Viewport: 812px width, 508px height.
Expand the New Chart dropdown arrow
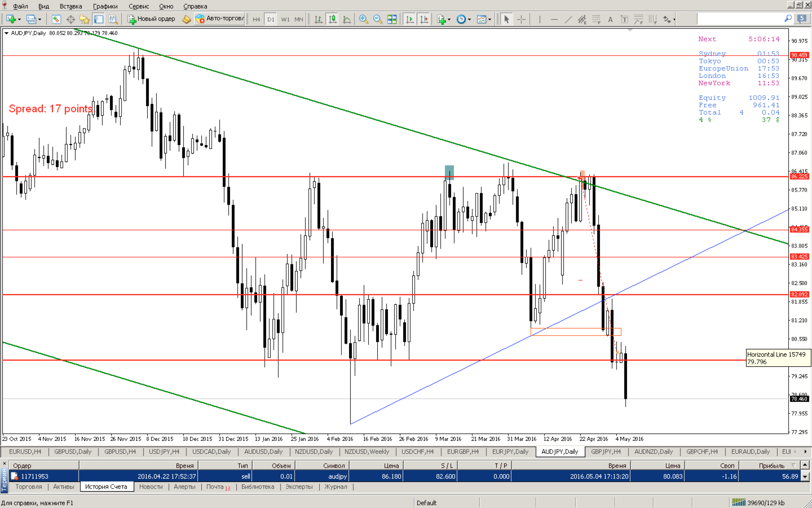point(19,19)
